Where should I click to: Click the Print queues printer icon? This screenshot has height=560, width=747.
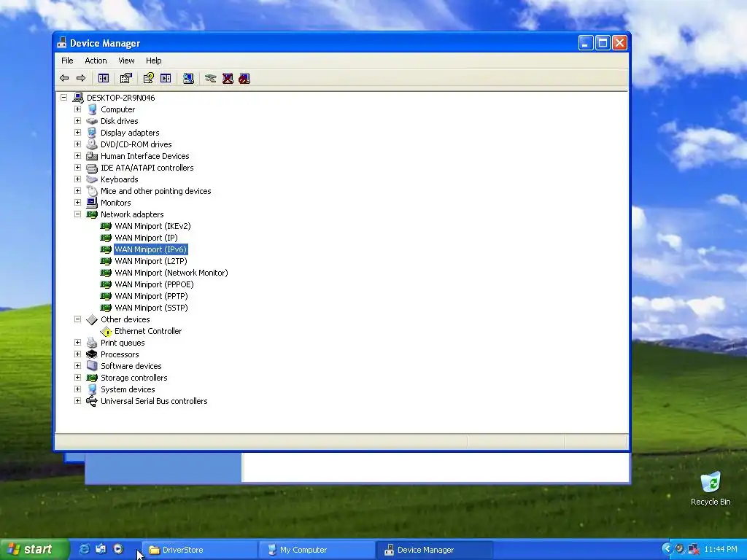[92, 343]
